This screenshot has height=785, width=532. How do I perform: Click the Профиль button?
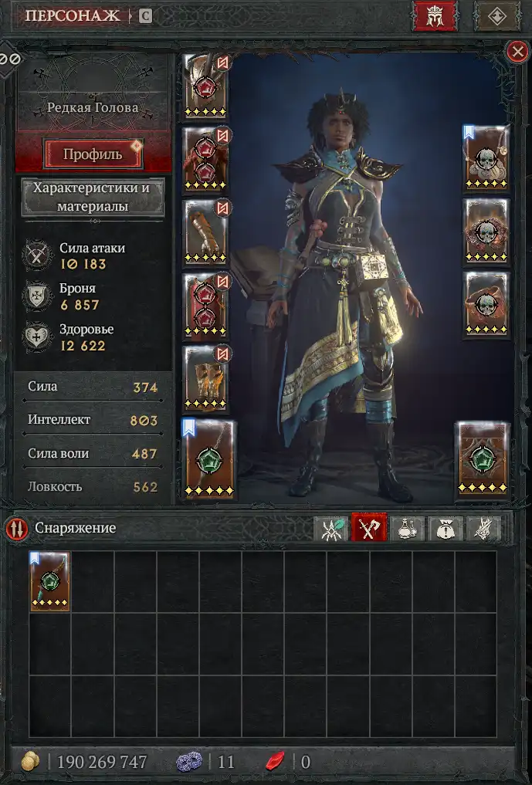(x=93, y=154)
